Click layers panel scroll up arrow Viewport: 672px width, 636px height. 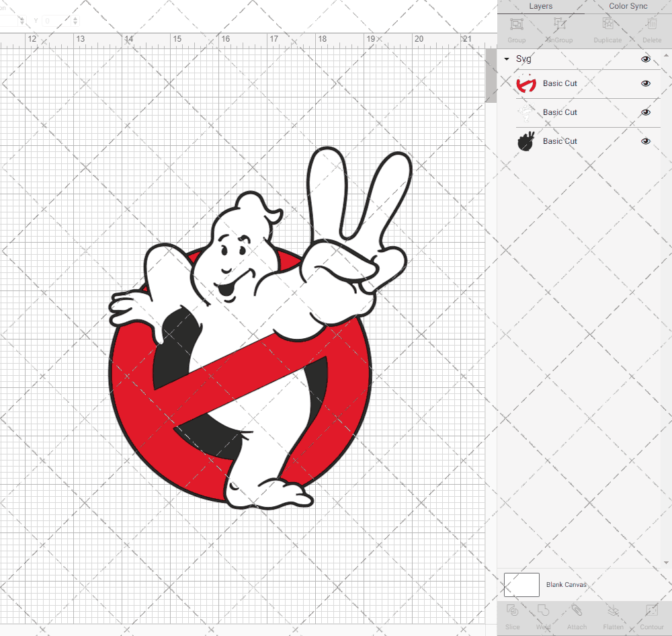tap(666, 56)
